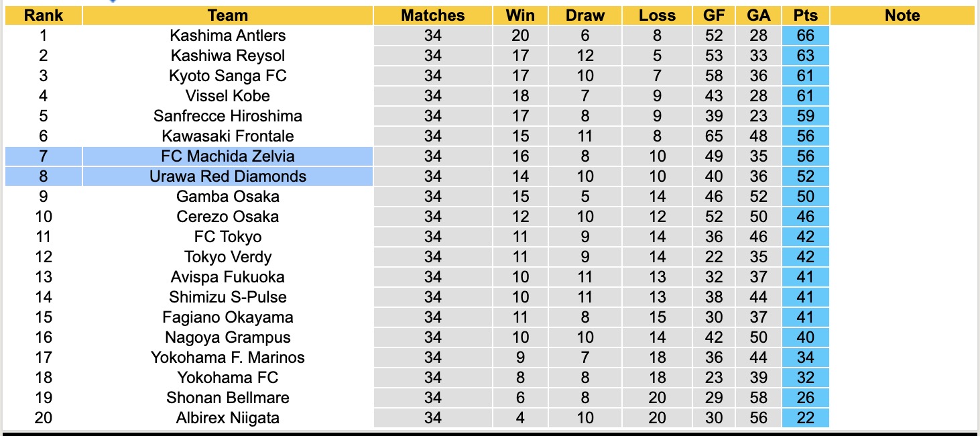
Task: Click the Rank column header
Action: tap(44, 15)
